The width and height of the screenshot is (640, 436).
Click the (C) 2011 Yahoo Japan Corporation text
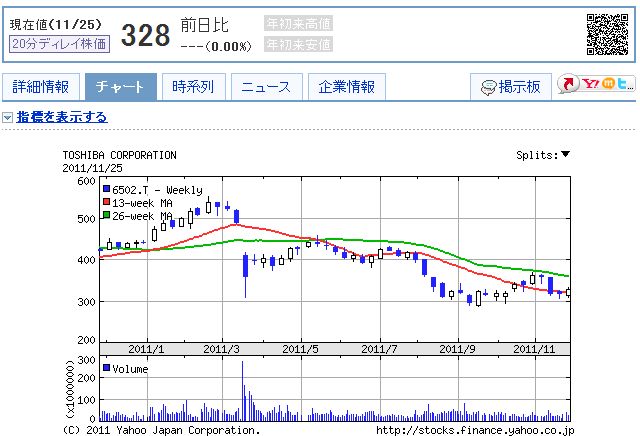point(161,430)
